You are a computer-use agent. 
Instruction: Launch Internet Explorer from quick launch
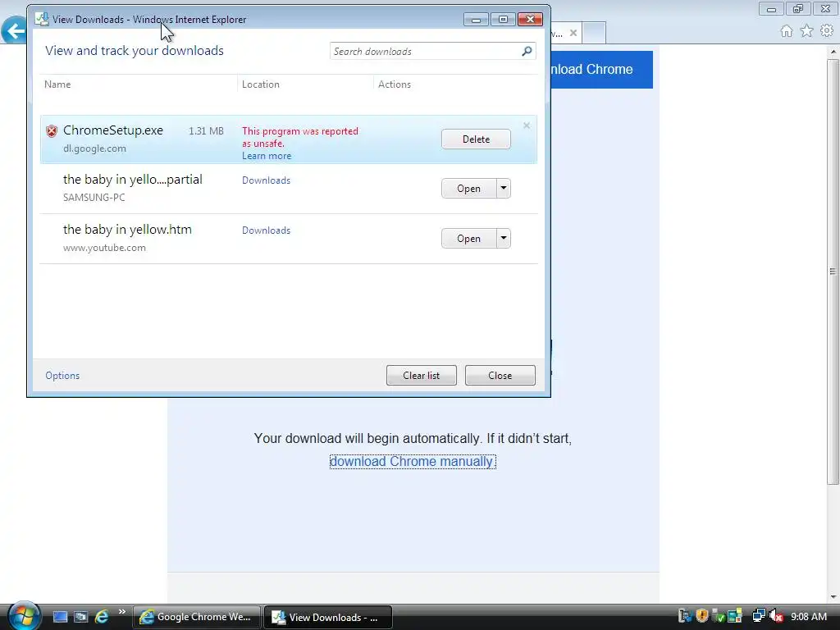click(101, 617)
